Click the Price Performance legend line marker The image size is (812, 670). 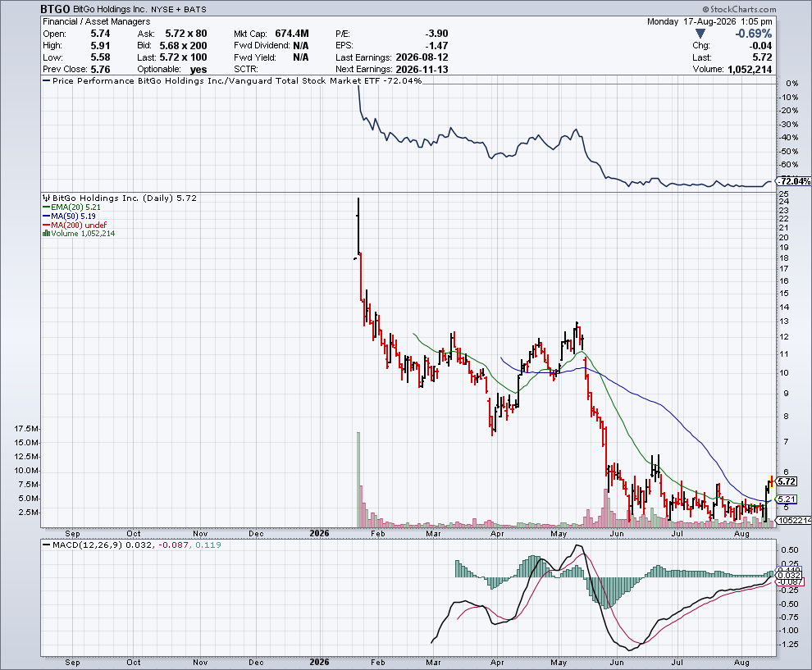click(x=46, y=80)
